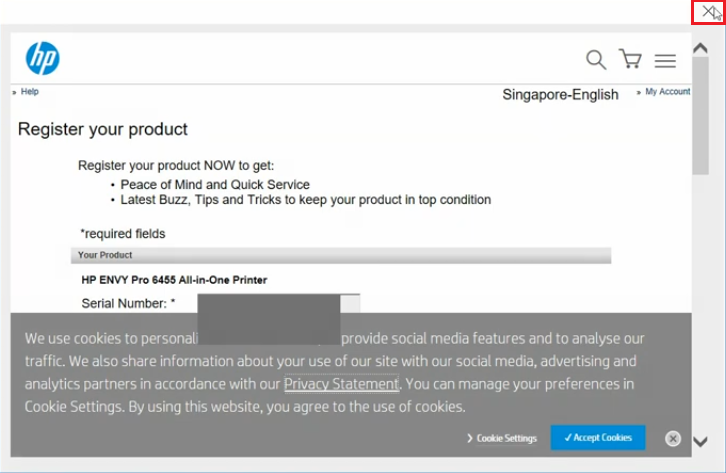Click the vertical scrollbar thumb

tap(701, 116)
